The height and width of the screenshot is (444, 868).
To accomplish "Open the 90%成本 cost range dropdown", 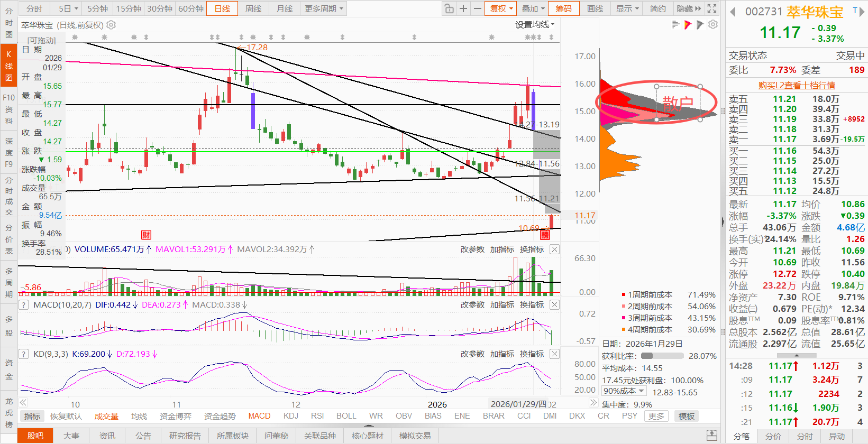I will tap(624, 391).
